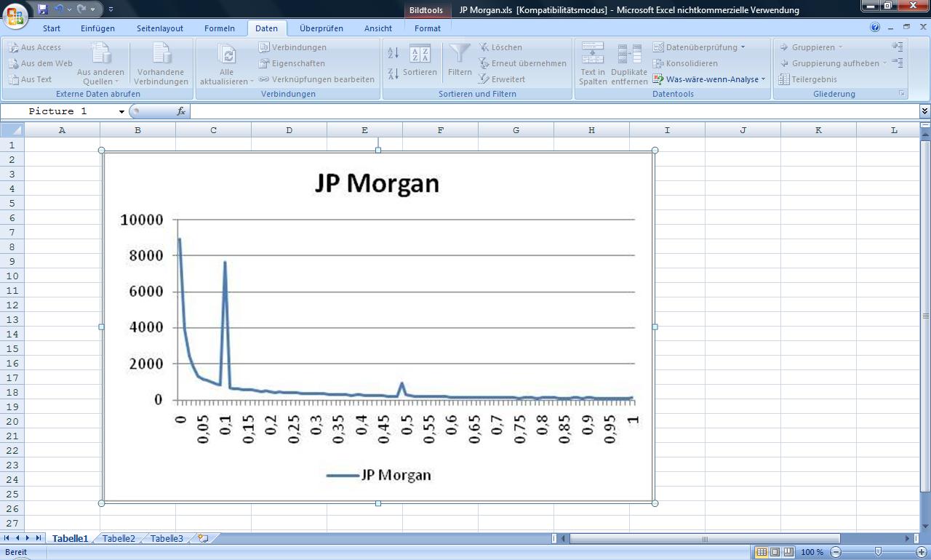The image size is (931, 560).
Task: Switch to Page Break Preview icon
Action: (x=788, y=553)
